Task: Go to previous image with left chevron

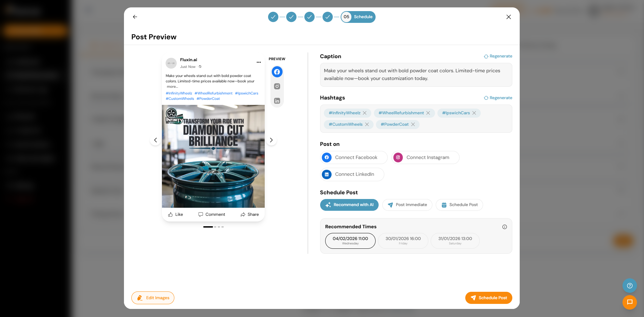Action: 155,140
